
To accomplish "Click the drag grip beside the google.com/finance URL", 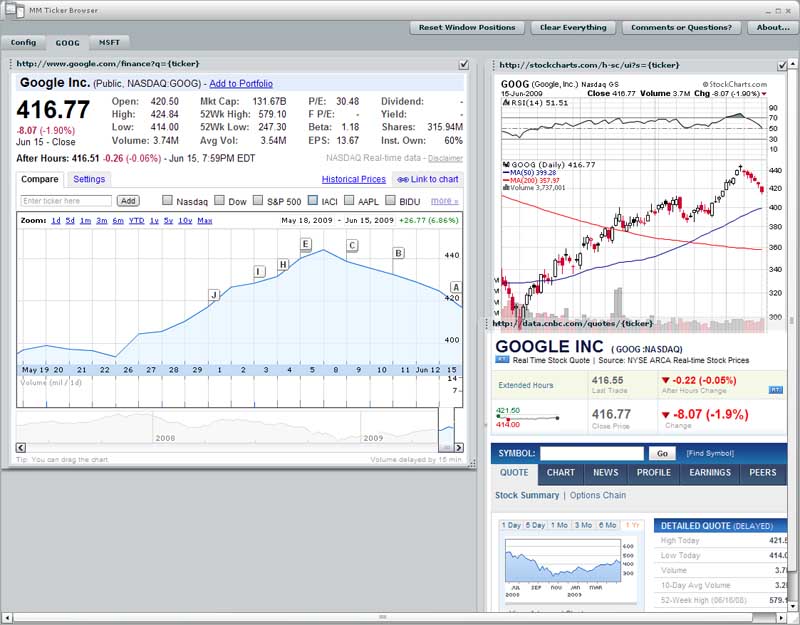I will (11, 64).
